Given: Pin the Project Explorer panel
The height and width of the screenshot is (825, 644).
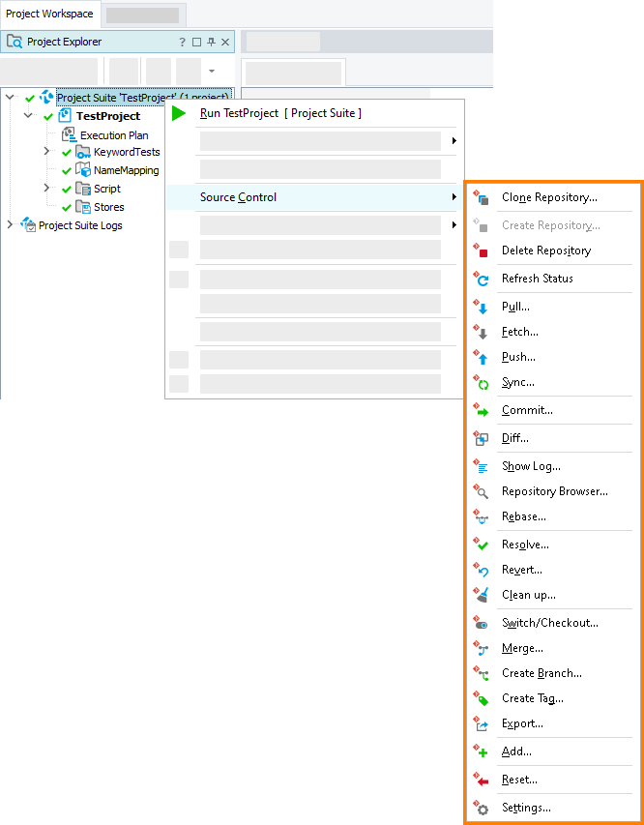Looking at the screenshot, I should [x=211, y=43].
